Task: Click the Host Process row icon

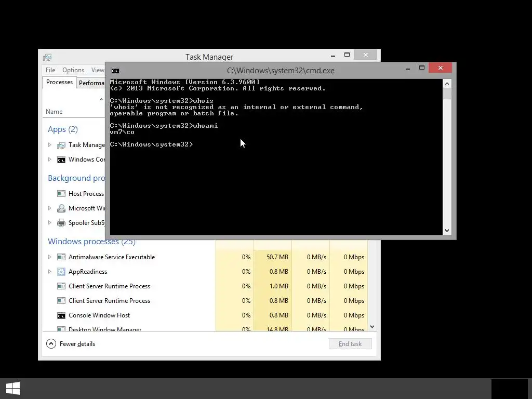Action: 61,194
